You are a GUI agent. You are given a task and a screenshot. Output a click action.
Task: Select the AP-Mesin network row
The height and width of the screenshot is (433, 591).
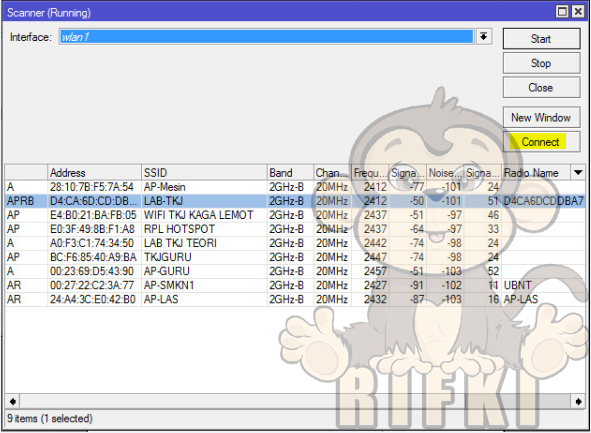[x=295, y=187]
